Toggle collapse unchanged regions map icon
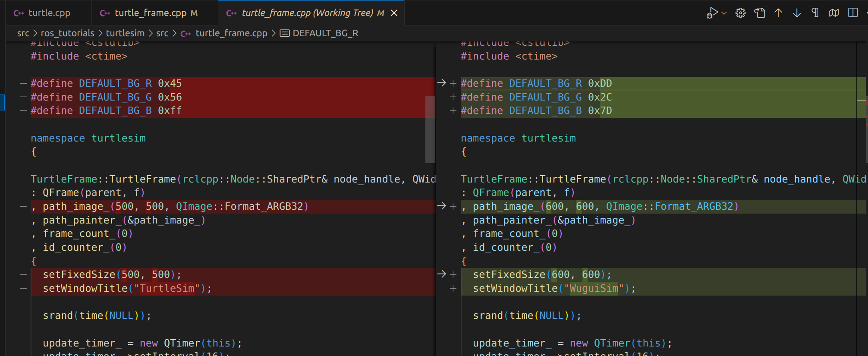The image size is (868, 356). (834, 13)
